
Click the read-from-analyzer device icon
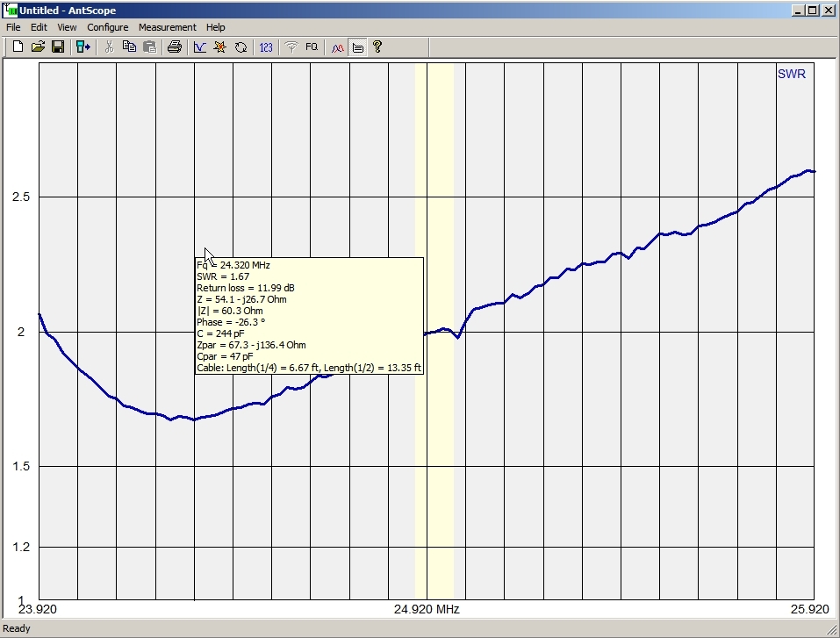tap(83, 47)
